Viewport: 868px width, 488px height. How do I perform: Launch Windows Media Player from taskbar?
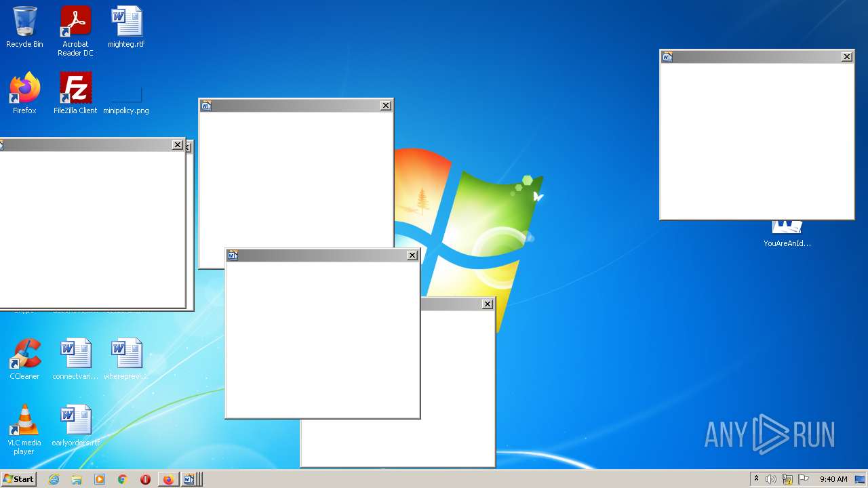click(100, 479)
